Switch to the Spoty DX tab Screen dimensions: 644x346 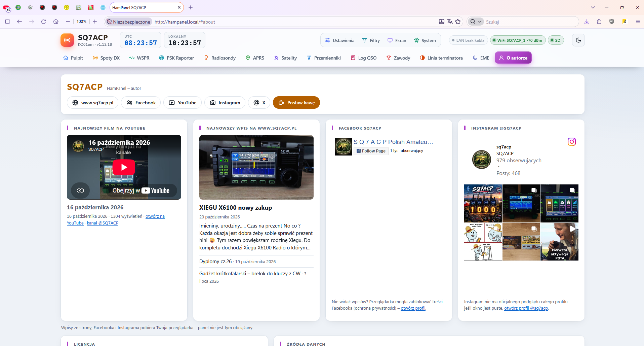[106, 58]
